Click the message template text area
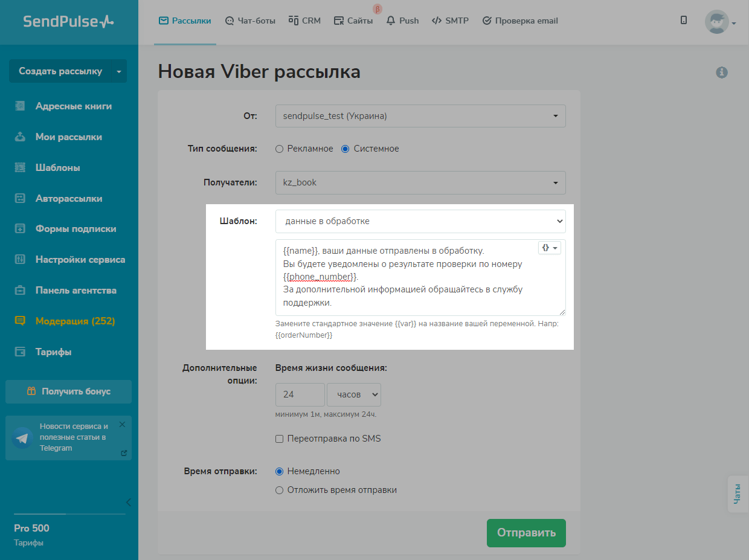 pyautogui.click(x=420, y=277)
